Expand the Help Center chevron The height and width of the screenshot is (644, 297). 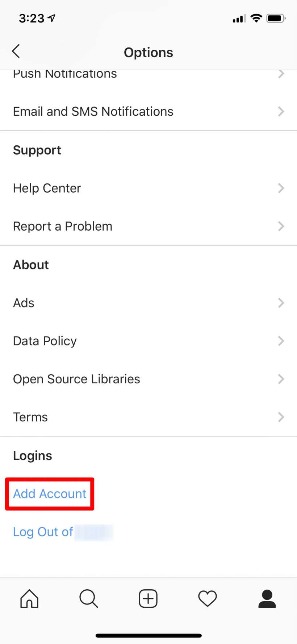click(x=281, y=188)
